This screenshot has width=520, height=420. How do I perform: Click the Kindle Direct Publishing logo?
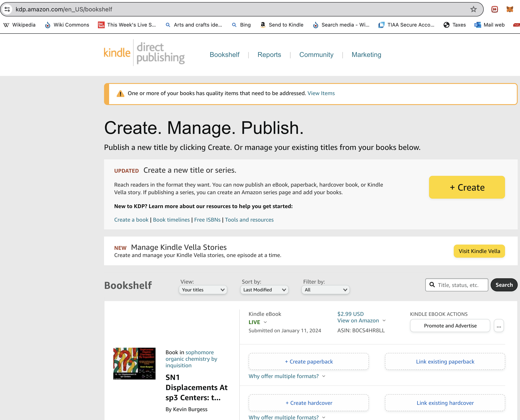[x=144, y=53]
